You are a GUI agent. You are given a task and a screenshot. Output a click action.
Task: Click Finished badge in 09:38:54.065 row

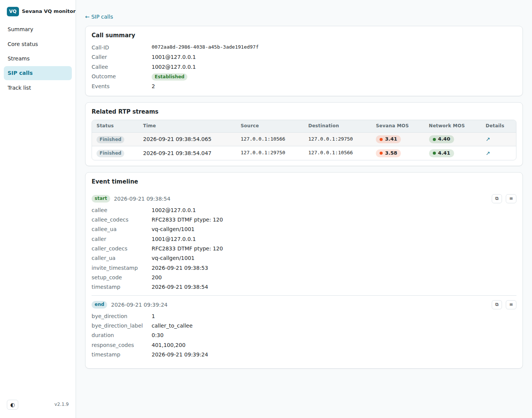(110, 139)
